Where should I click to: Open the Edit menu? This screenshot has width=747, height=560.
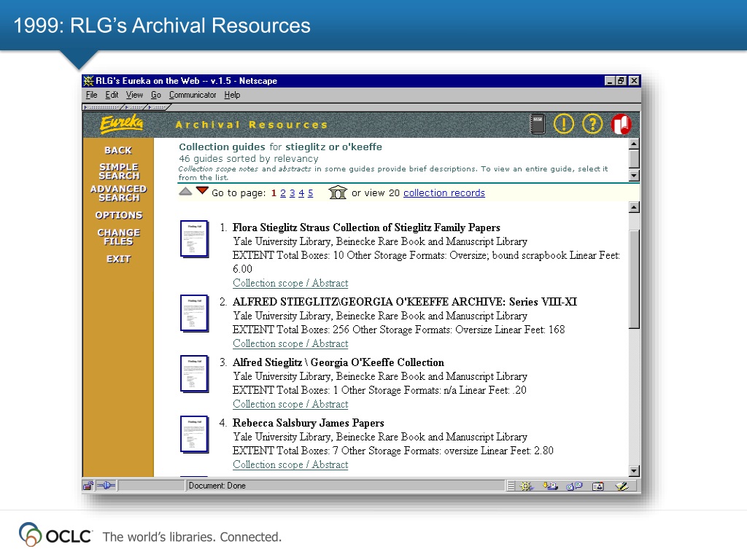112,95
